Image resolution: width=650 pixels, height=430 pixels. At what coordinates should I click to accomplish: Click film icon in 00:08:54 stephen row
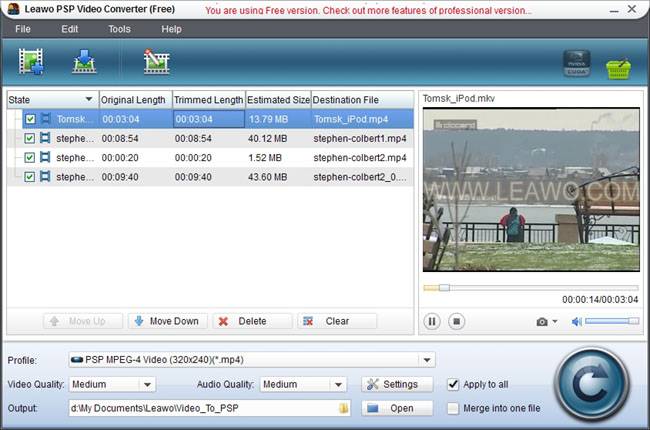click(45, 138)
